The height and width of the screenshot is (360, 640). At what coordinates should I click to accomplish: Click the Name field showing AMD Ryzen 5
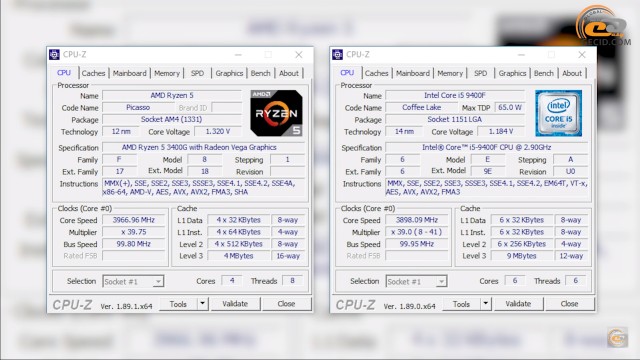click(172, 96)
